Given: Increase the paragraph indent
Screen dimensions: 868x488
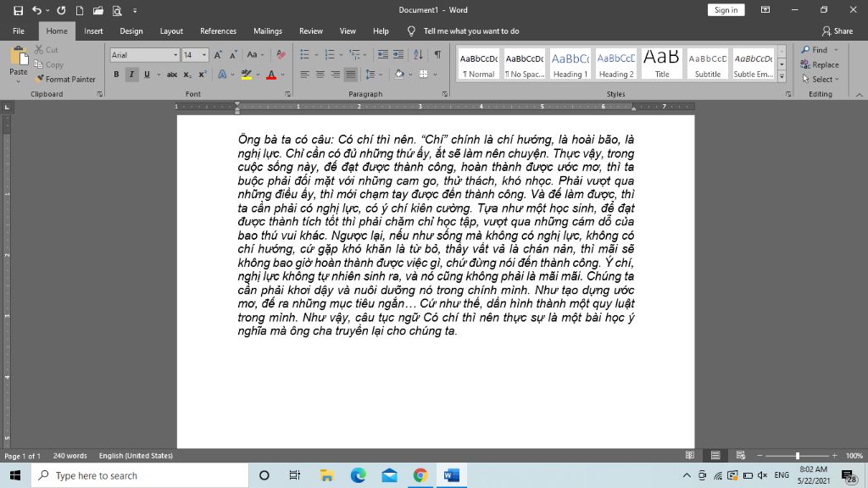Looking at the screenshot, I should click(398, 54).
